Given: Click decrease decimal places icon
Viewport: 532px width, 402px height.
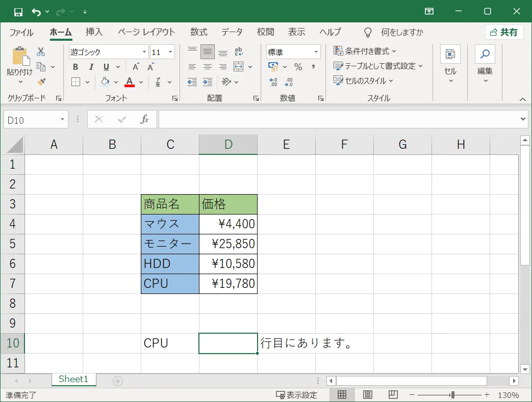Looking at the screenshot, I should (x=288, y=82).
